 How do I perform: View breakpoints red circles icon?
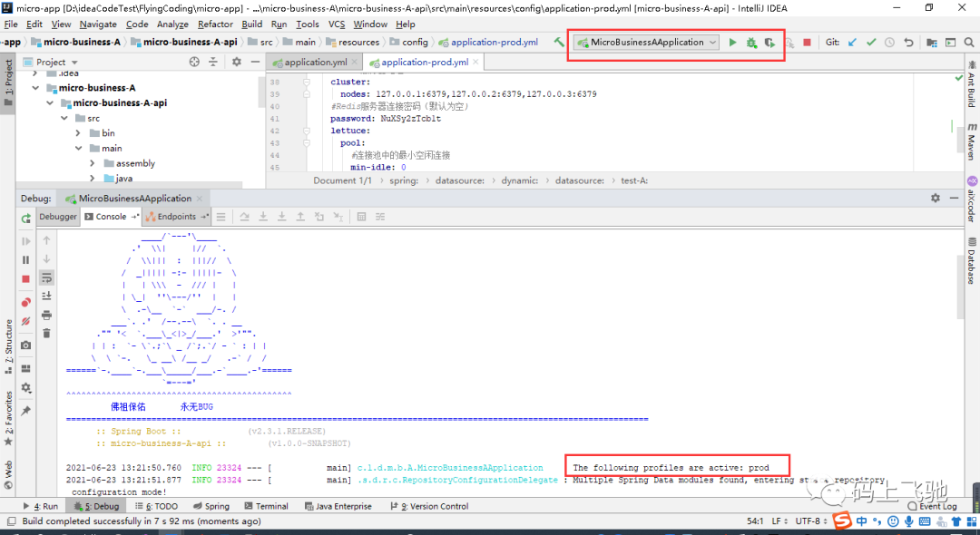click(x=26, y=302)
